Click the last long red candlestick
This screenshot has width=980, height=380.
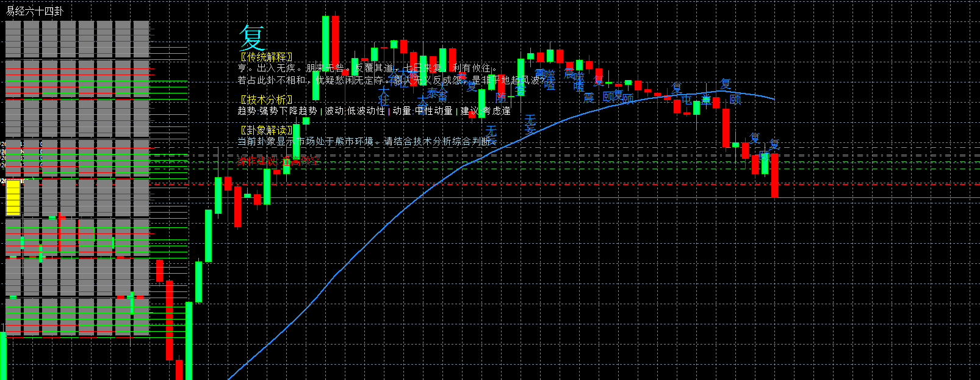pyautogui.click(x=775, y=175)
